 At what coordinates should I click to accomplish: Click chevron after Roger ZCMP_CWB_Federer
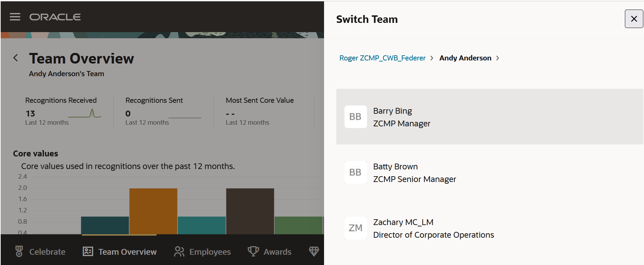click(x=432, y=58)
